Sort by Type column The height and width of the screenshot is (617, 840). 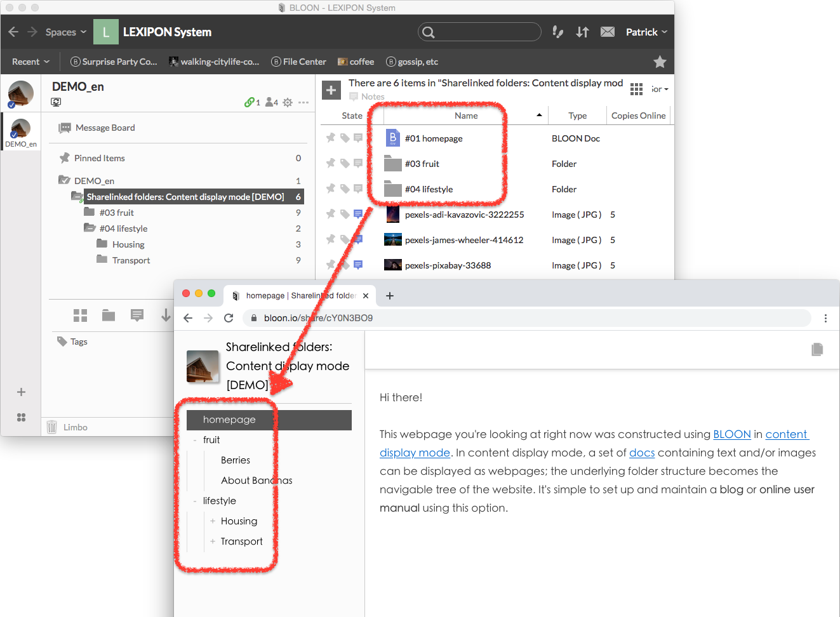[578, 116]
